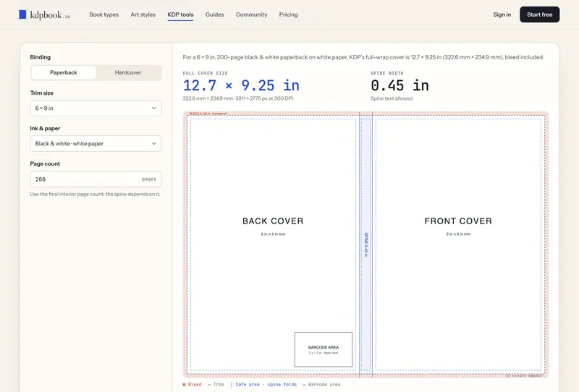Open the Pricing page
This screenshot has width=579, height=392.
288,14
